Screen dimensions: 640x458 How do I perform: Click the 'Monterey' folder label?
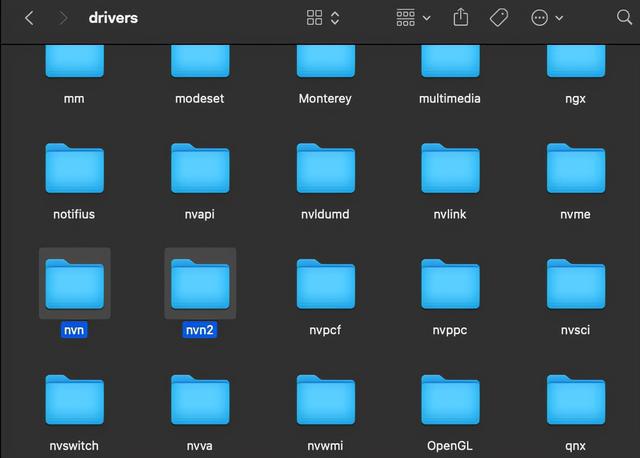click(325, 99)
